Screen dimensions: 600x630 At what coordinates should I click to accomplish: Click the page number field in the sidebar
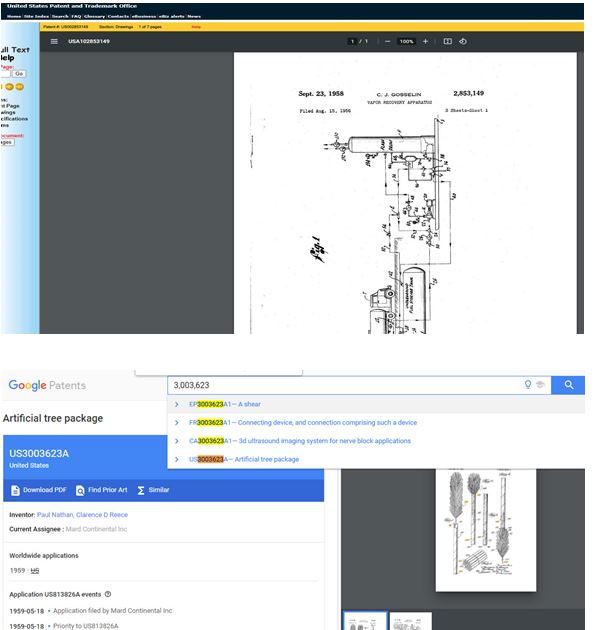[5, 74]
